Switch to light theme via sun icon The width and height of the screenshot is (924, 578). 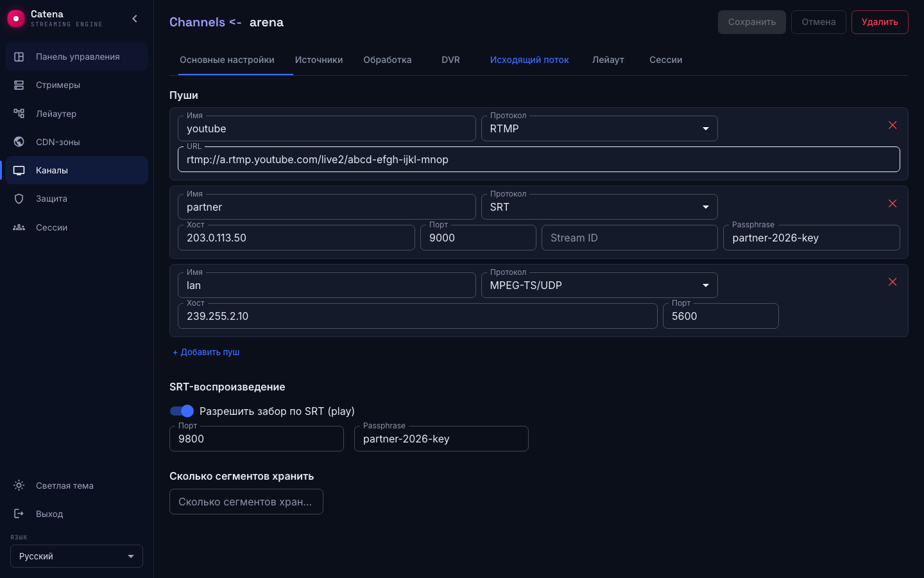click(x=19, y=486)
